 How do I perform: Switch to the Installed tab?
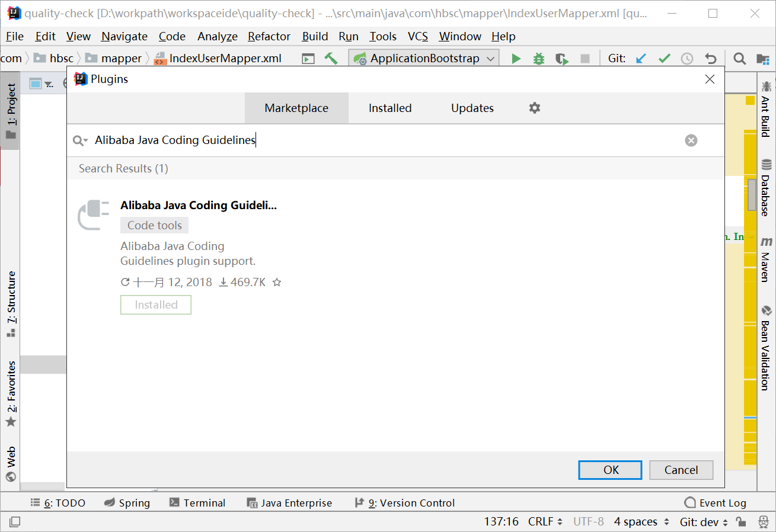[390, 108]
